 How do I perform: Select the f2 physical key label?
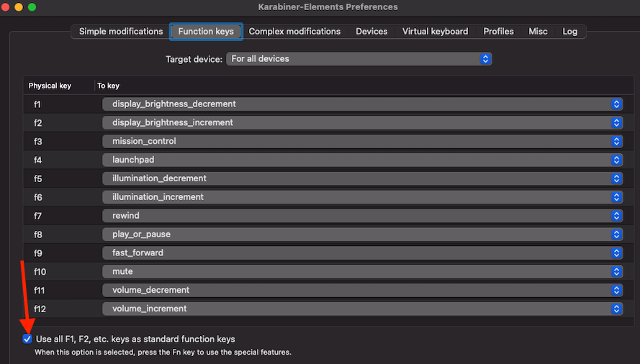[37, 123]
